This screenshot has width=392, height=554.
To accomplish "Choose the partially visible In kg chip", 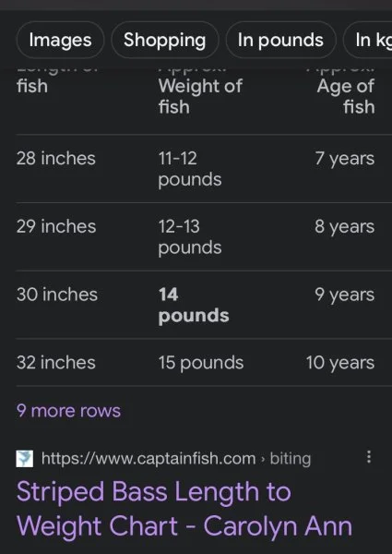I will click(368, 40).
